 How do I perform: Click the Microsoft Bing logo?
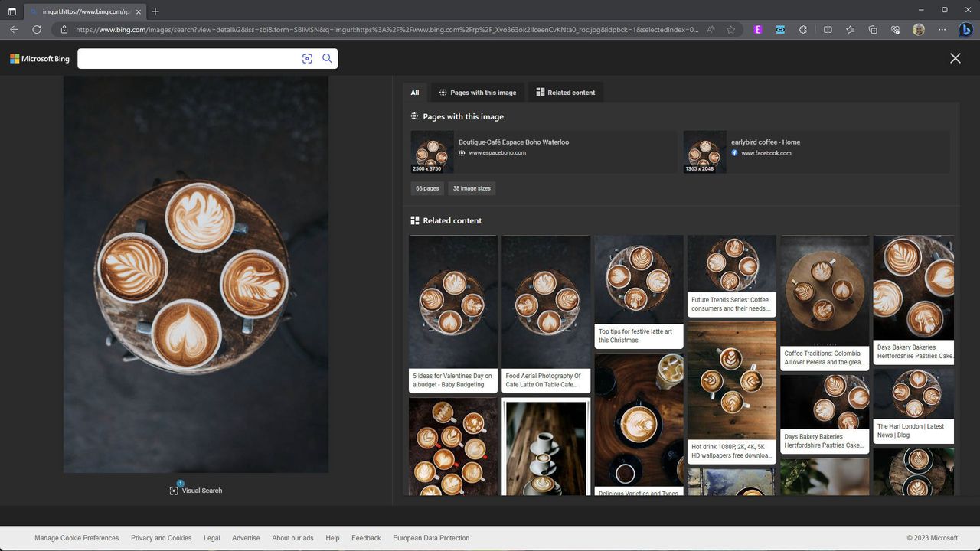tap(40, 59)
